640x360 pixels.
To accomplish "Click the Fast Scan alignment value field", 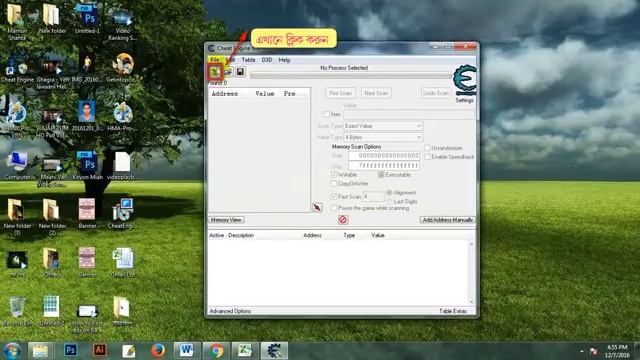I will [x=373, y=197].
